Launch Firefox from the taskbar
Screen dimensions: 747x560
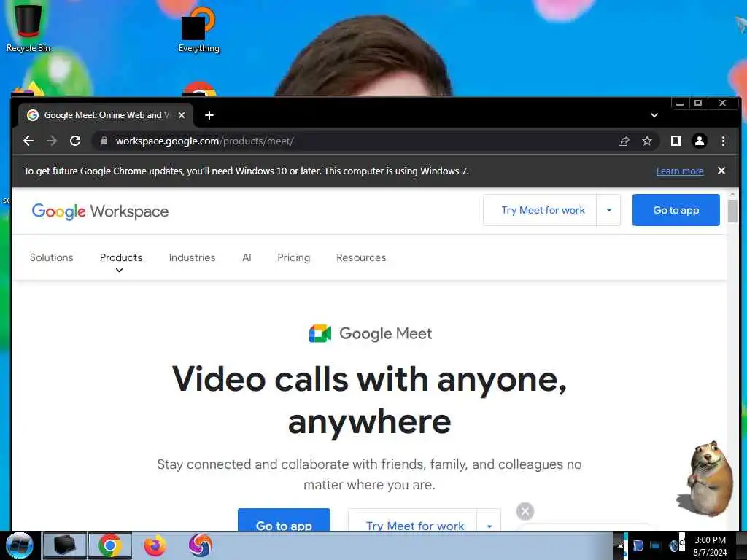155,545
